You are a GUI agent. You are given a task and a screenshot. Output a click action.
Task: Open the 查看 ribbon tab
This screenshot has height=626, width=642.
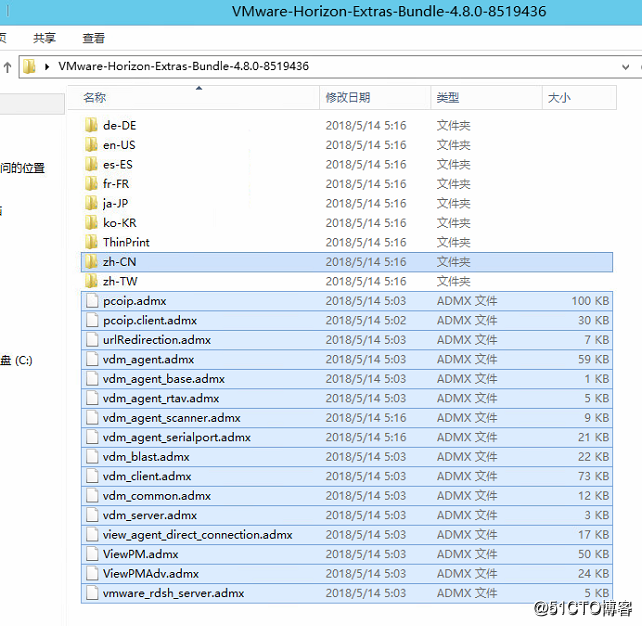pos(94,38)
